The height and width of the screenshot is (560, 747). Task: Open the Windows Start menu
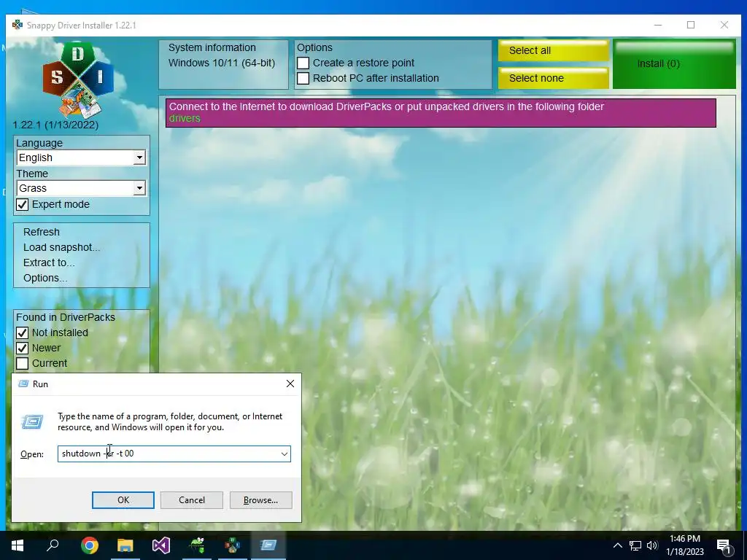(18, 545)
